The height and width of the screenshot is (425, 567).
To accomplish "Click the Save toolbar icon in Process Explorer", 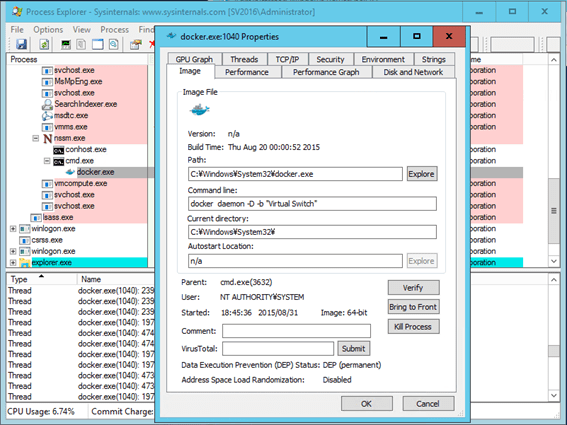I will (x=21, y=44).
